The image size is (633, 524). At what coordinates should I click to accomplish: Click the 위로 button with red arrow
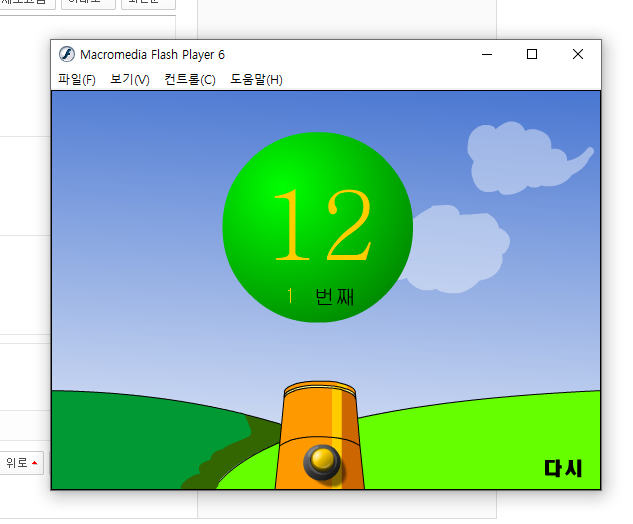pyautogui.click(x=22, y=463)
